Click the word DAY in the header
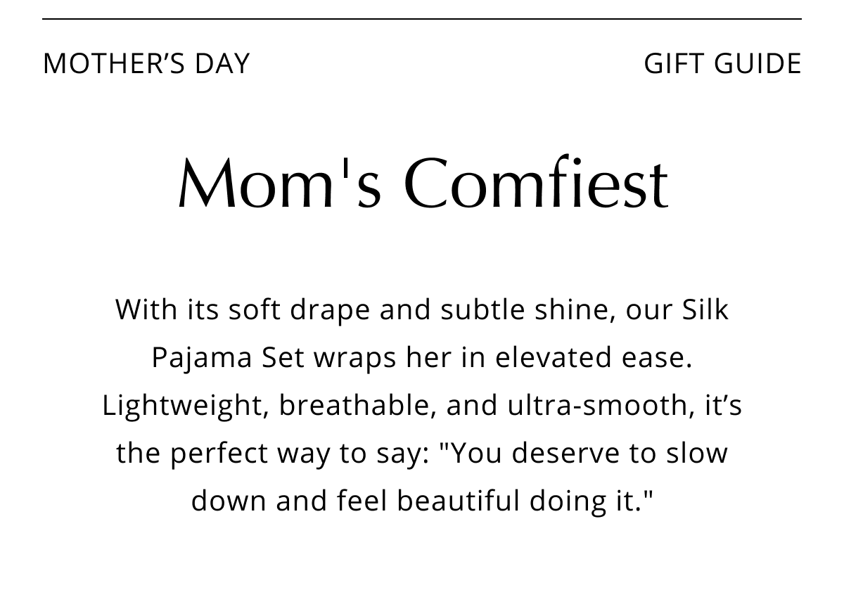Image resolution: width=844 pixels, height=616 pixels. click(222, 63)
